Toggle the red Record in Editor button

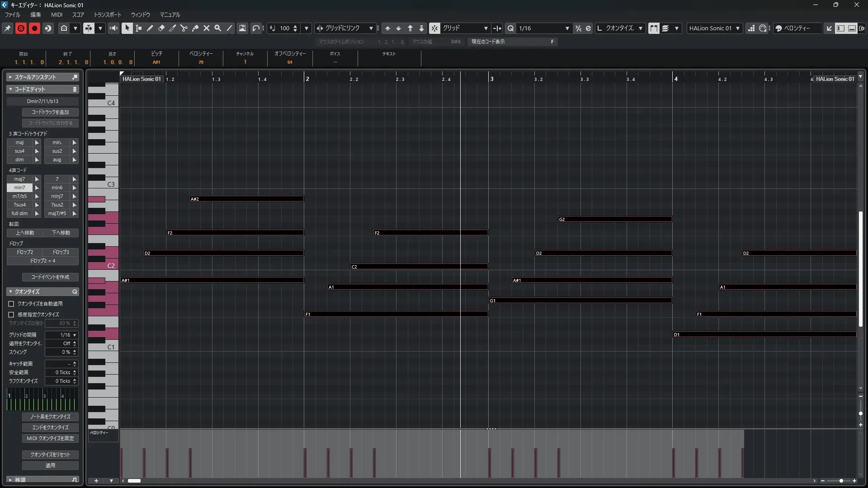click(34, 28)
